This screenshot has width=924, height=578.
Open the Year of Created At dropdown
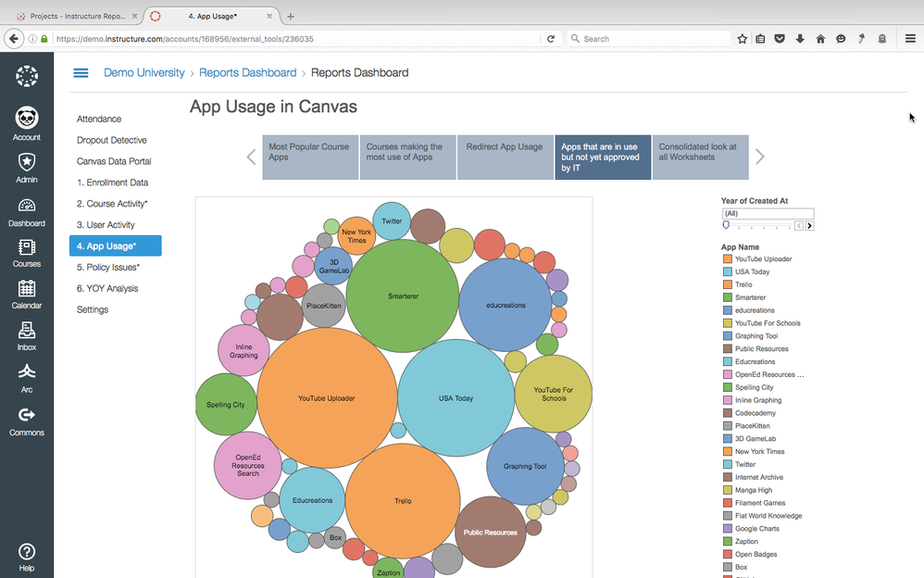(768, 213)
